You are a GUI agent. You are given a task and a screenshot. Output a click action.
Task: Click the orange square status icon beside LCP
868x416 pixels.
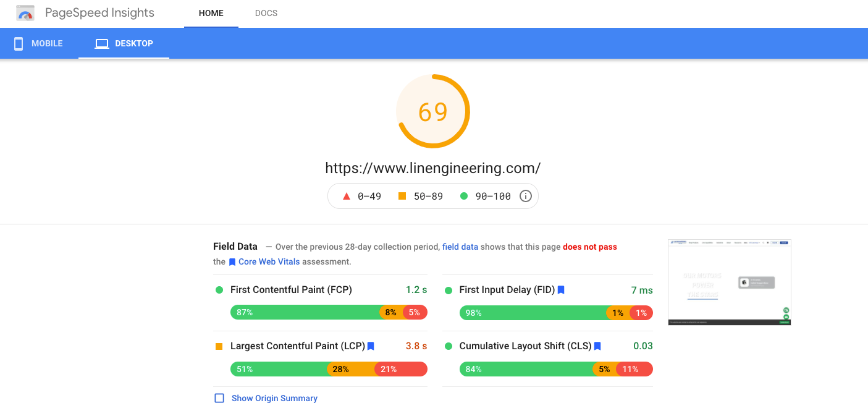point(219,346)
